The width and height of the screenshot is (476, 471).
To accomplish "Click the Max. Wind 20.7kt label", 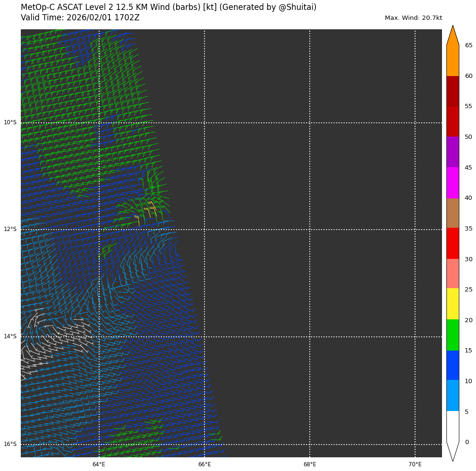I will (x=413, y=18).
